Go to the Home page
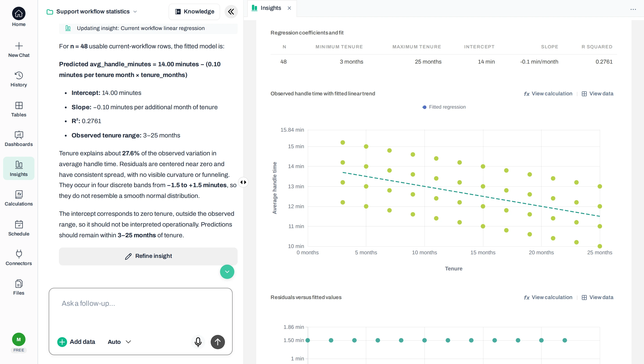Image resolution: width=644 pixels, height=364 pixels. [19, 17]
